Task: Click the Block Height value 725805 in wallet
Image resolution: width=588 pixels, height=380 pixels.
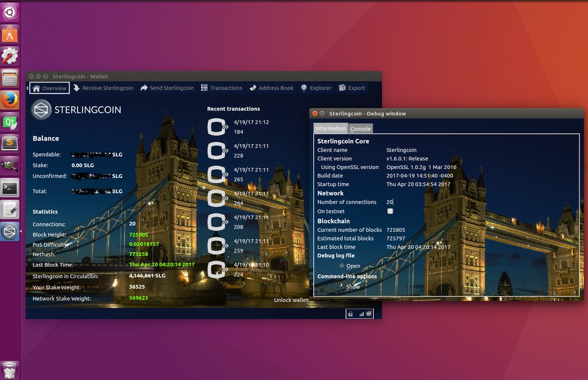Action: click(x=138, y=235)
